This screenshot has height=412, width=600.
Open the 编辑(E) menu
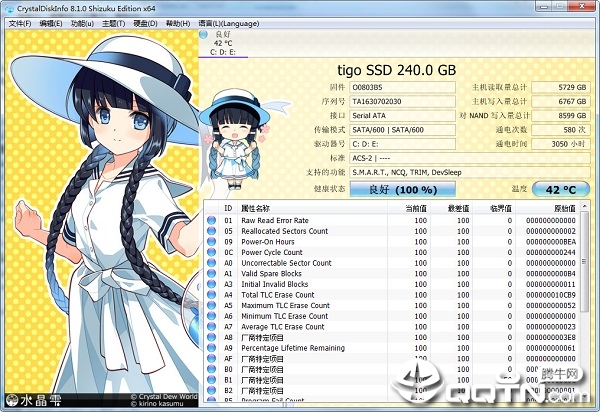tap(51, 24)
